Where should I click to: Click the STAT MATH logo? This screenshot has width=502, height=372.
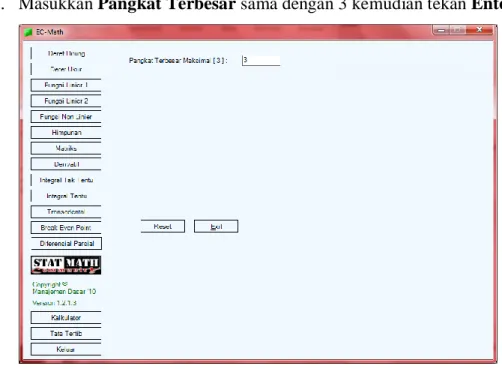66,265
